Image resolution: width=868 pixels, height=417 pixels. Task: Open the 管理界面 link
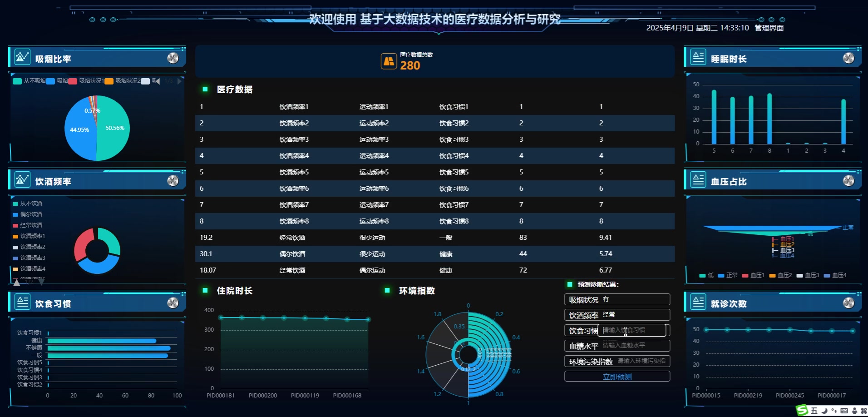pos(769,28)
